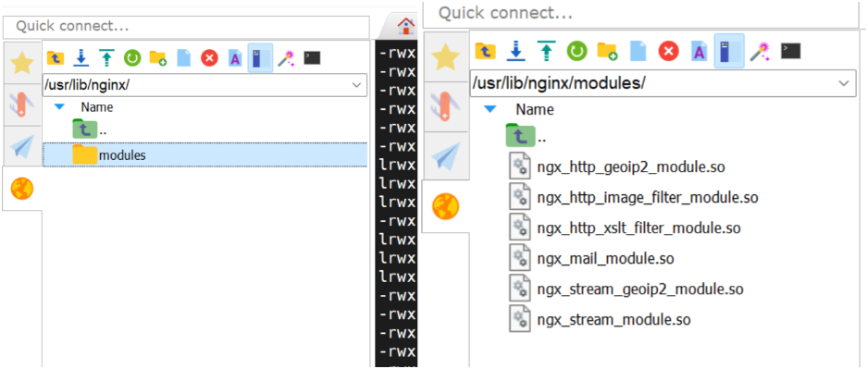The width and height of the screenshot is (868, 369).
Task: Toggle highlighted blue panel icon in /usr/lib/nginx/ toolbar
Action: pyautogui.click(x=260, y=58)
